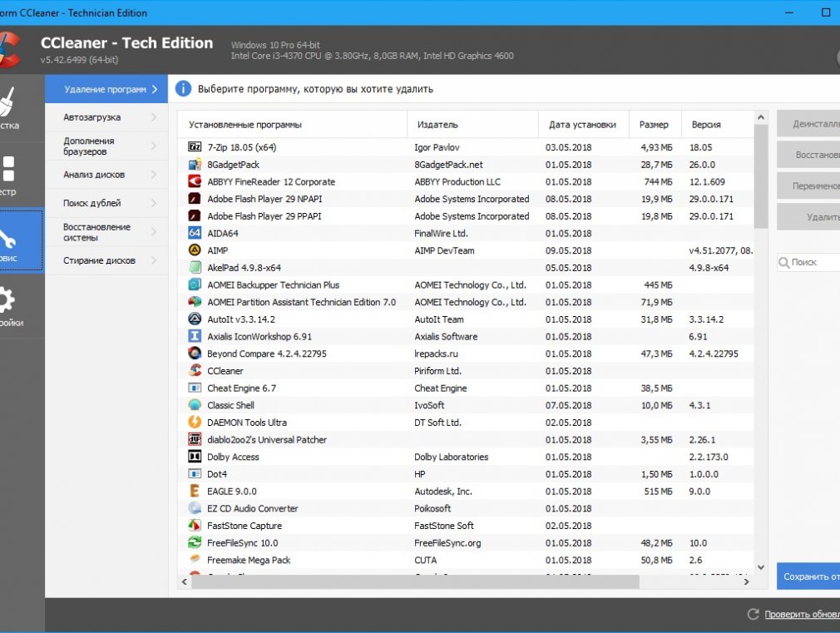
Task: Click the AIMP program icon
Action: pyautogui.click(x=195, y=250)
